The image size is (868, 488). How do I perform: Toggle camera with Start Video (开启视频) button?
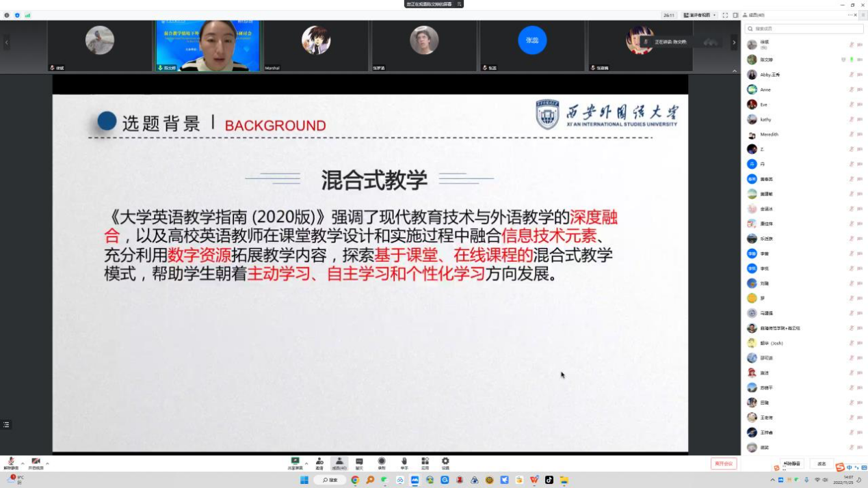click(x=36, y=463)
